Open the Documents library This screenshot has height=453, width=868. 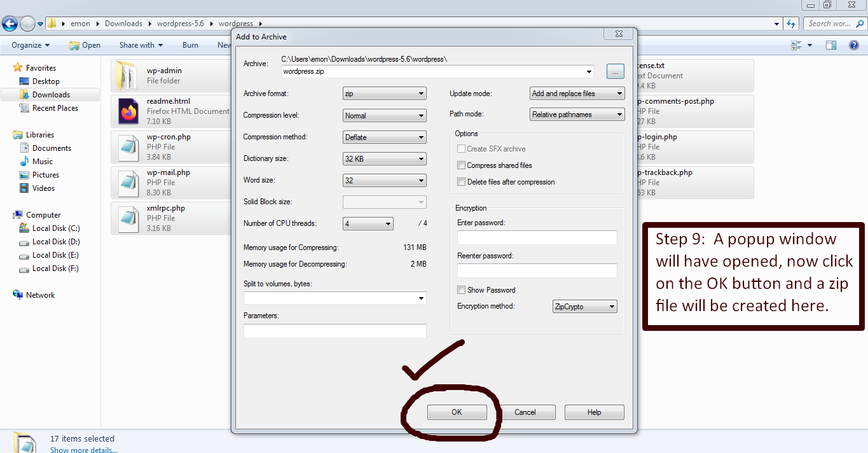point(52,148)
